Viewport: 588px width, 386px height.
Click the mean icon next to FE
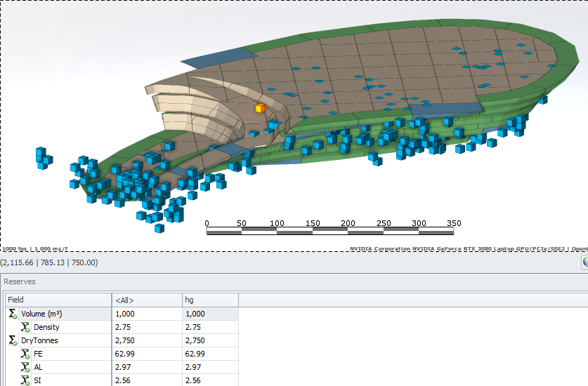25,354
